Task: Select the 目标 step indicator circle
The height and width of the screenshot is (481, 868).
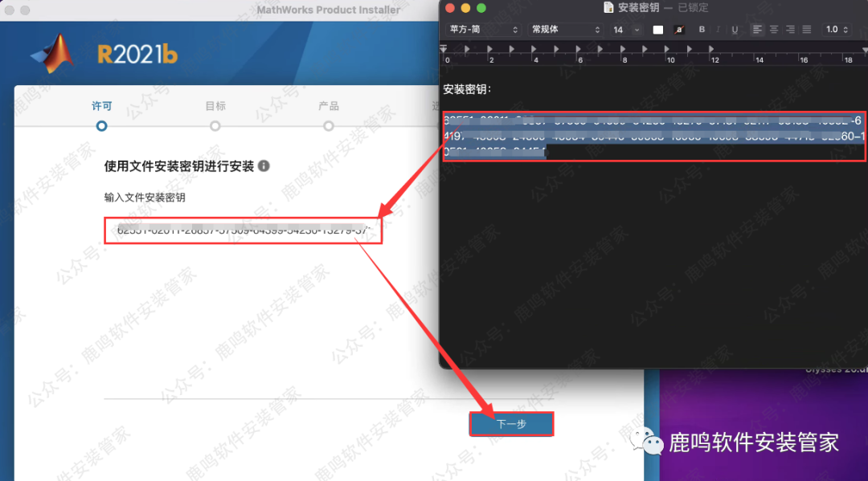Action: point(215,126)
